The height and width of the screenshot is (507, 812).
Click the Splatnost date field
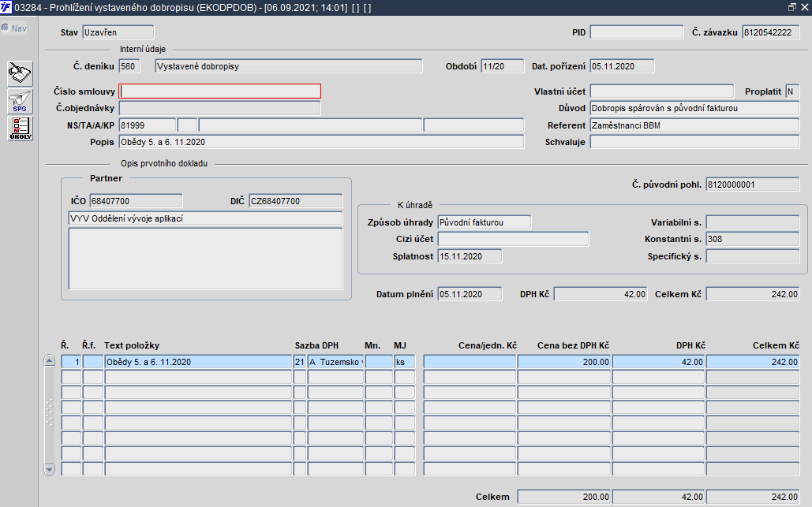pos(470,256)
